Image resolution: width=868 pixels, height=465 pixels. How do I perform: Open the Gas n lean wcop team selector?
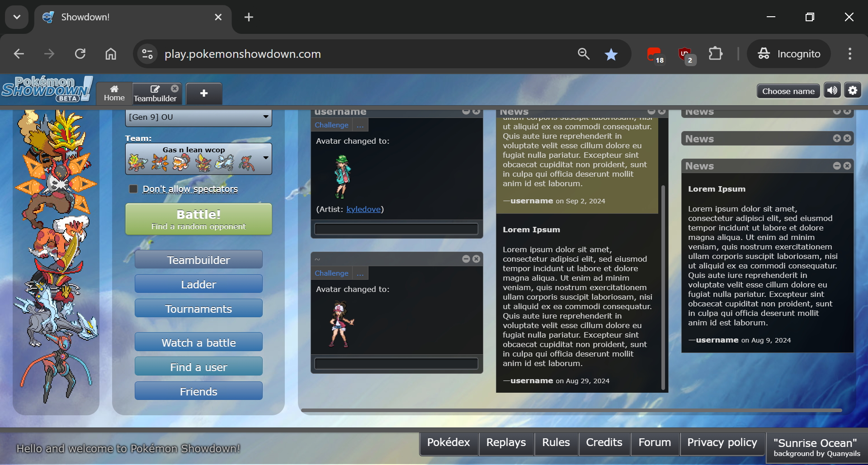198,159
